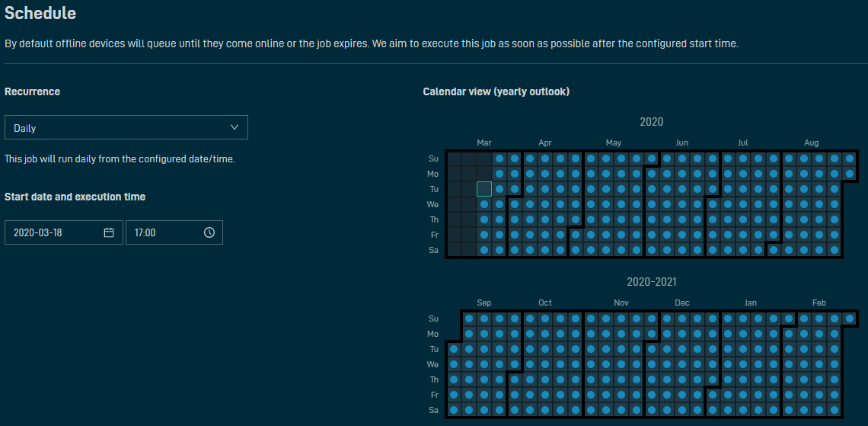Click the Aug month label
Viewport: 868px width, 426px height.
tap(811, 143)
